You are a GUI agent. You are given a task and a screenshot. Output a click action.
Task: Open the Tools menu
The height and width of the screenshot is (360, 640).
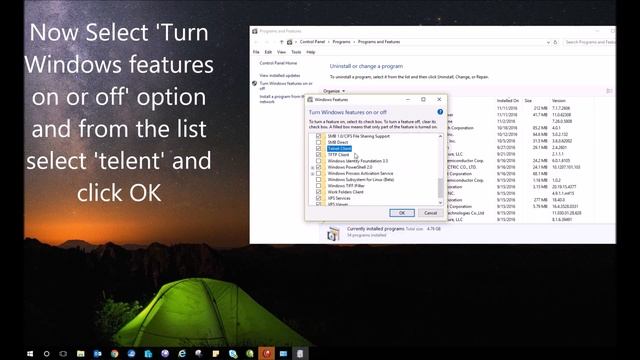pyautogui.click(x=296, y=52)
